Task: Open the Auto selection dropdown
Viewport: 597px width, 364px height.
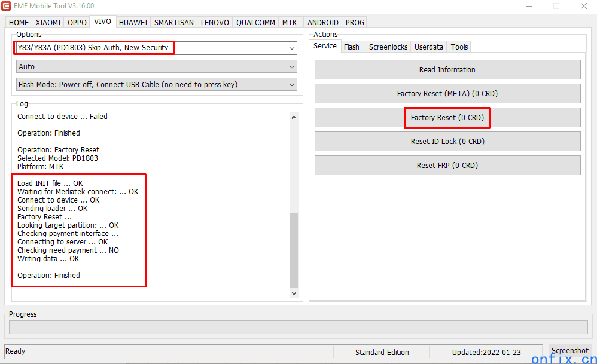Action: (291, 67)
